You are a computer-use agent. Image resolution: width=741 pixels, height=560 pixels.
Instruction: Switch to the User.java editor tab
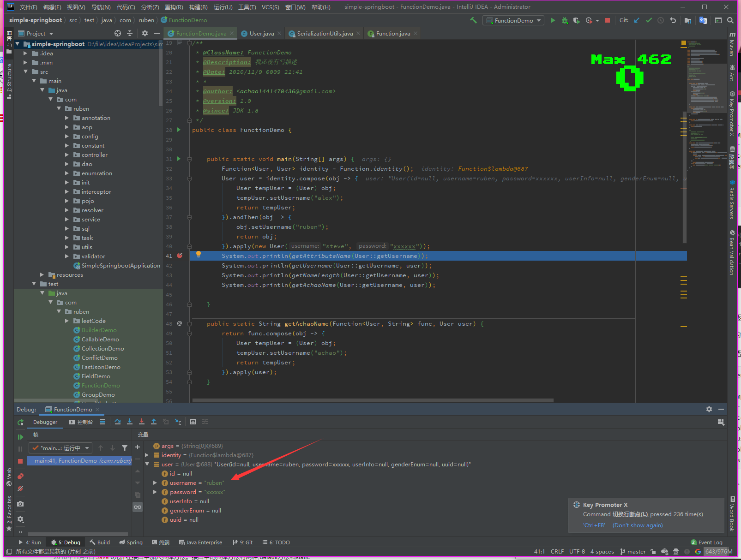click(261, 33)
